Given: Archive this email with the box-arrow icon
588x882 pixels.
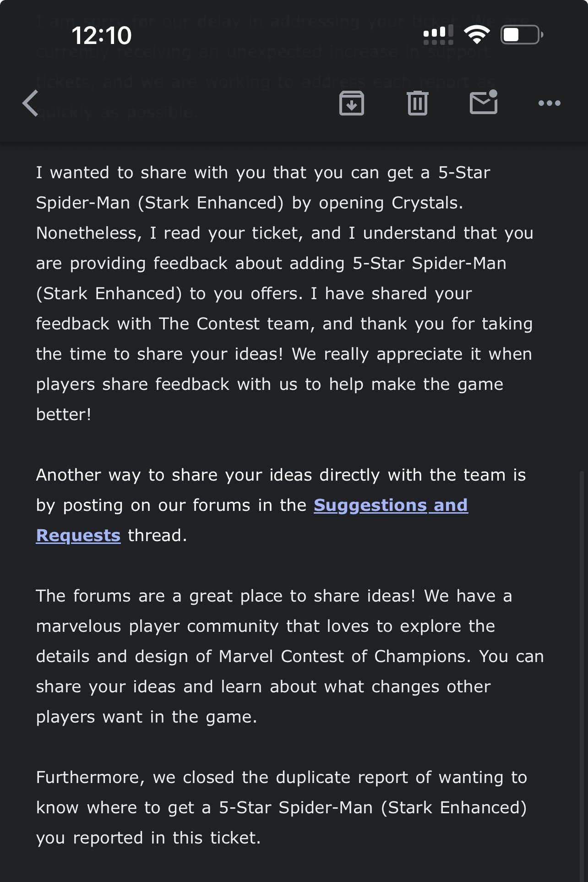Looking at the screenshot, I should 351,103.
